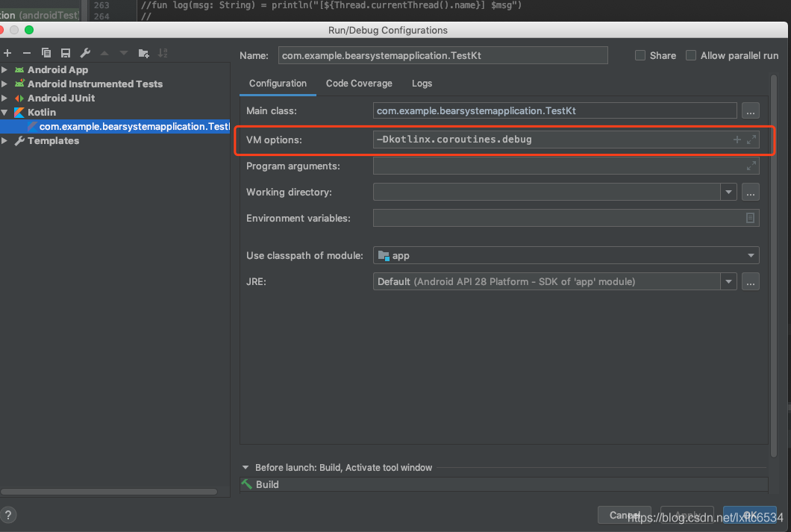791x532 pixels.
Task: Switch to the Code Coverage tab
Action: [x=359, y=84]
